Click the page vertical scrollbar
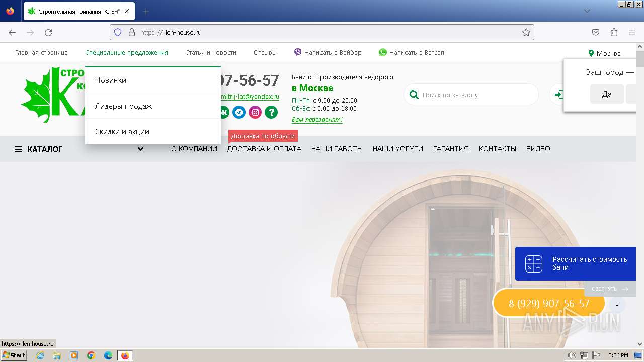Screen dimensions: 644x362 pyautogui.click(x=640, y=196)
